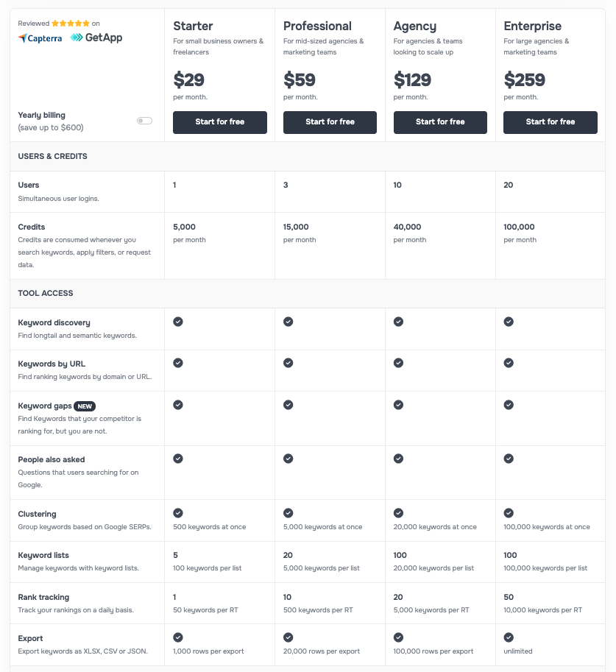The width and height of the screenshot is (616, 672).
Task: Click Agency's Keyword gaps checkmark
Action: [x=398, y=405]
